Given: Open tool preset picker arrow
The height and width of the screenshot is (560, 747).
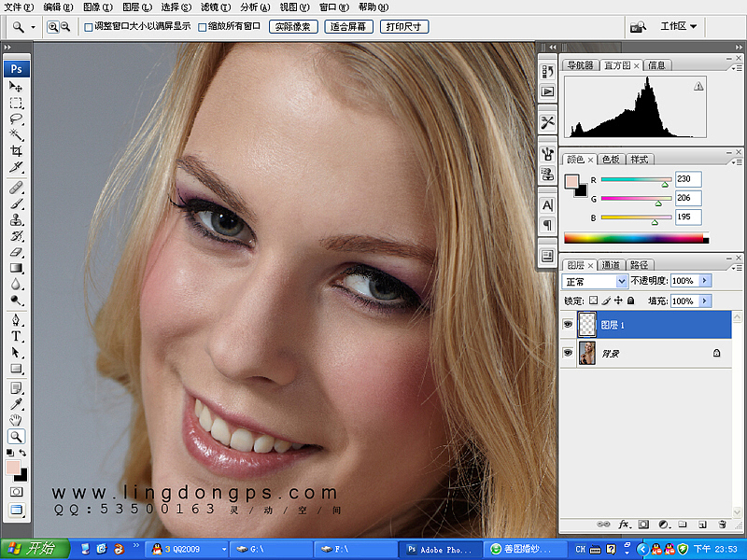Looking at the screenshot, I should pyautogui.click(x=33, y=27).
